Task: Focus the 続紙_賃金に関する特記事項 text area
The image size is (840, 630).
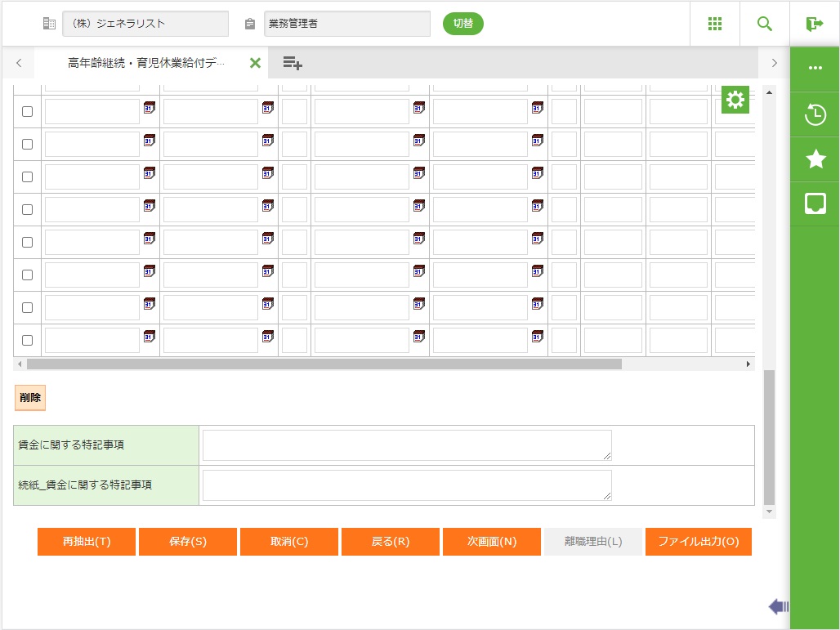Action: (407, 485)
